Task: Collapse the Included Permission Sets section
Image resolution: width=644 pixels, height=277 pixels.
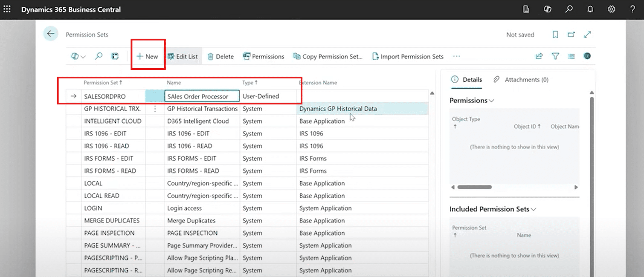Action: click(x=534, y=209)
